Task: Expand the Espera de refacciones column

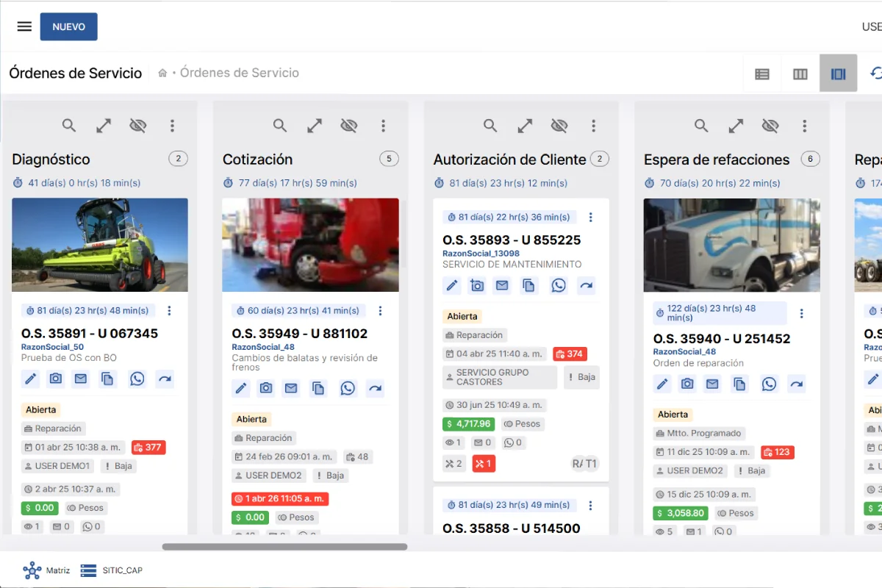Action: coord(736,126)
